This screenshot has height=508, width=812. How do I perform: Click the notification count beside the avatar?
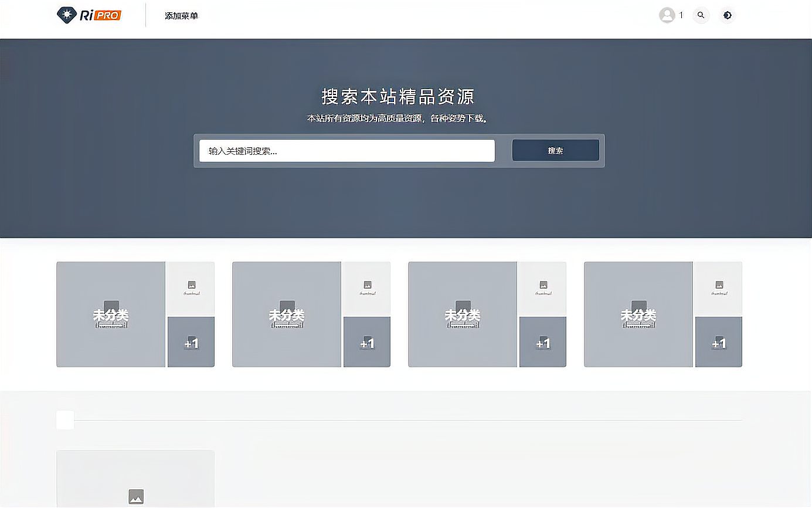click(x=681, y=15)
